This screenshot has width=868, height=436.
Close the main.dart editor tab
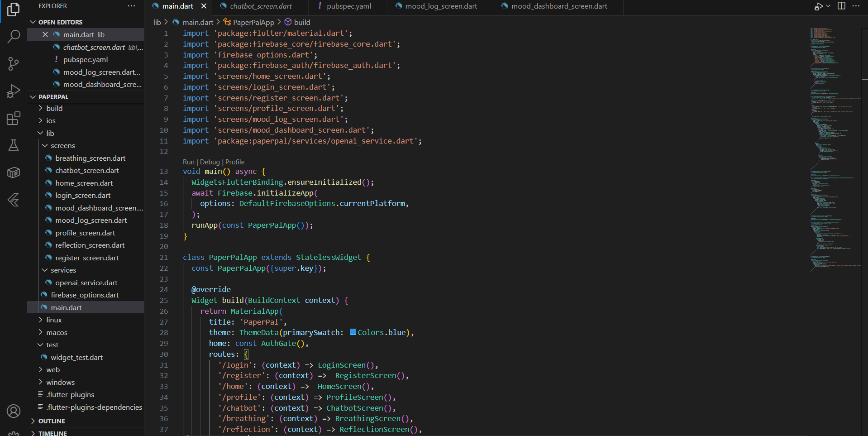[204, 6]
